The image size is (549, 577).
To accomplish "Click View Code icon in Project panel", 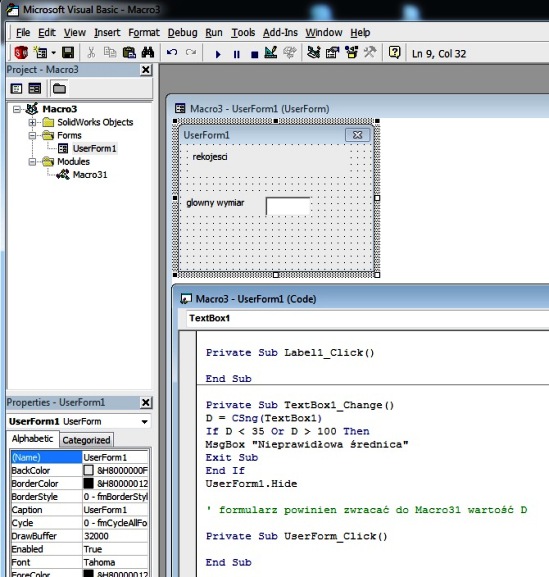I will coord(16,89).
